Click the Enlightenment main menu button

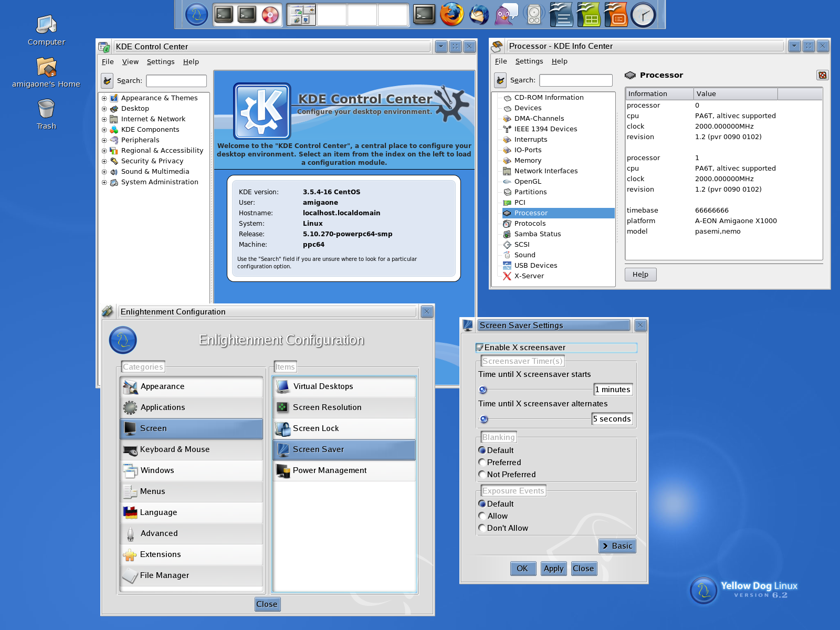(197, 15)
